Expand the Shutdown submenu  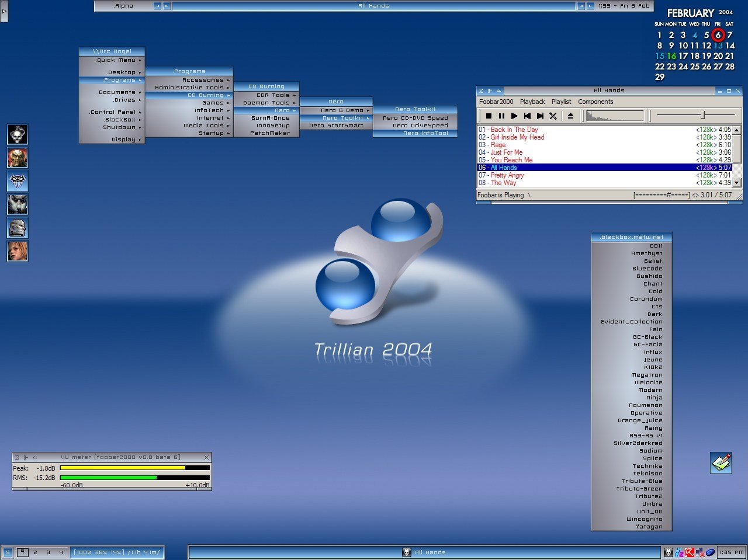click(x=112, y=127)
